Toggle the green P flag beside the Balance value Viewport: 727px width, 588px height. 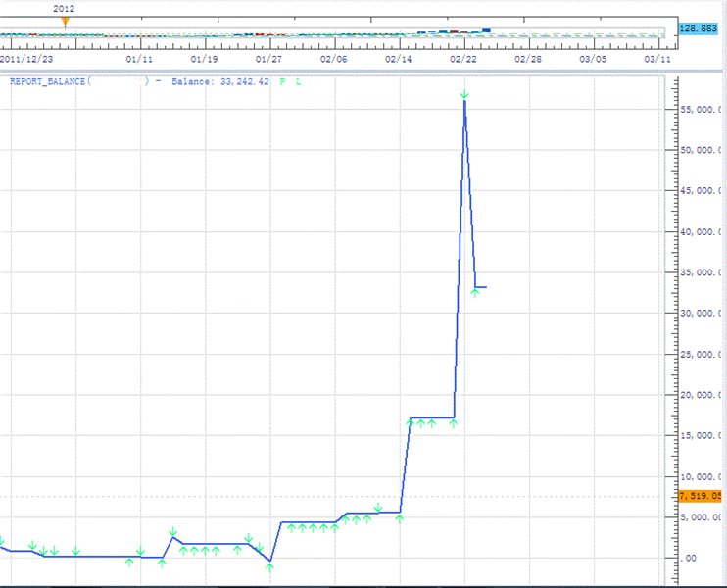[x=284, y=82]
